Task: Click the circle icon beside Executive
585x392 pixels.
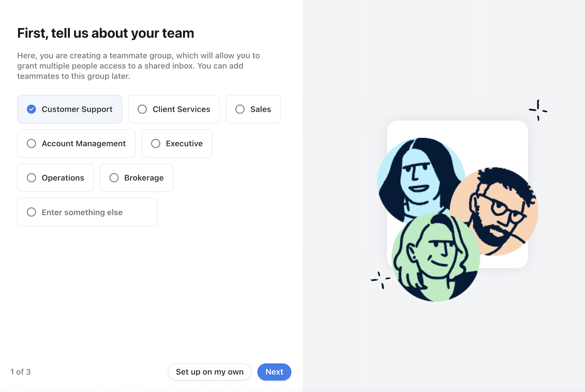Action: pos(155,143)
